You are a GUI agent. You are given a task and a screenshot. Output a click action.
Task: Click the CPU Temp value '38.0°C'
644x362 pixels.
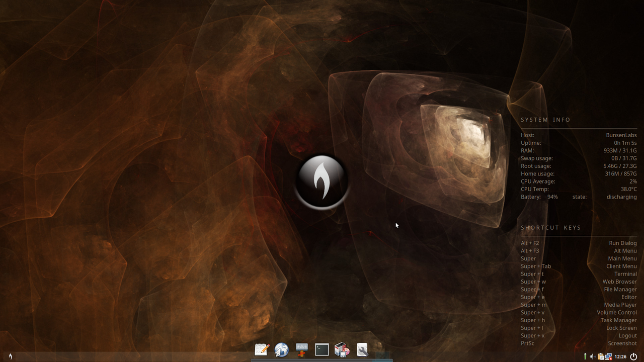pyautogui.click(x=628, y=189)
